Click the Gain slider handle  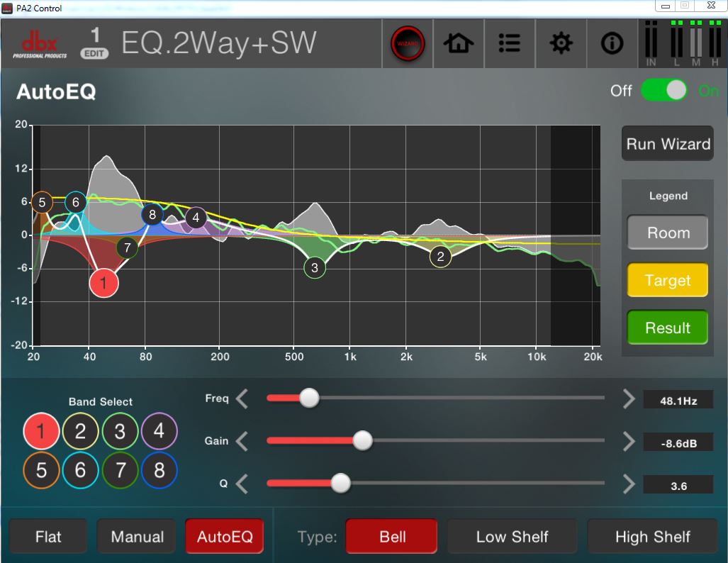tap(363, 440)
